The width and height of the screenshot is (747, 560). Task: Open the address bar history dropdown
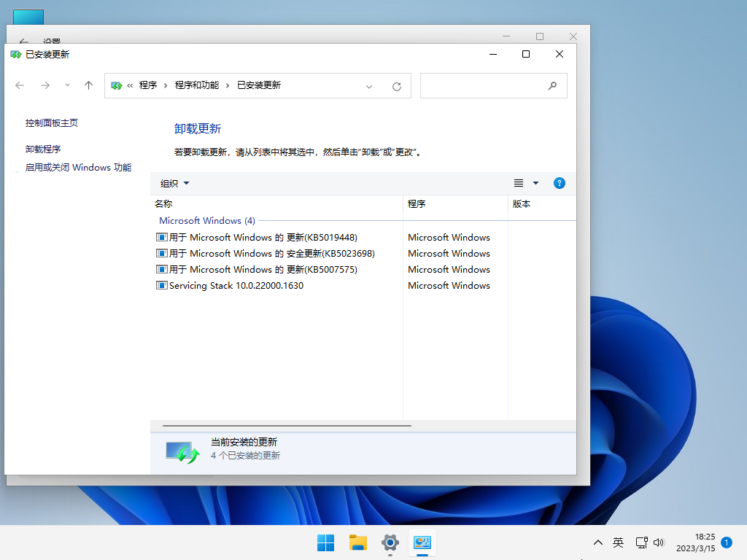pos(369,86)
